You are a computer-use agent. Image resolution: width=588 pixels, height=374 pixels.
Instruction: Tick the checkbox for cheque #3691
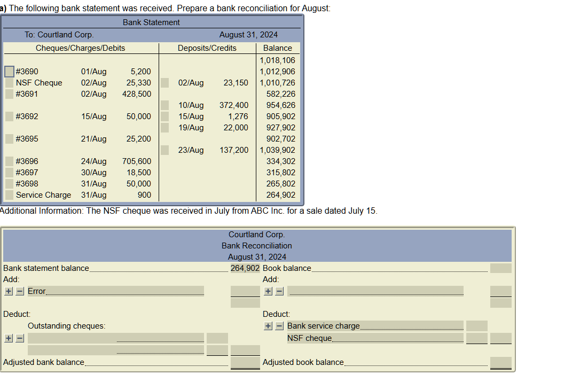click(x=8, y=94)
